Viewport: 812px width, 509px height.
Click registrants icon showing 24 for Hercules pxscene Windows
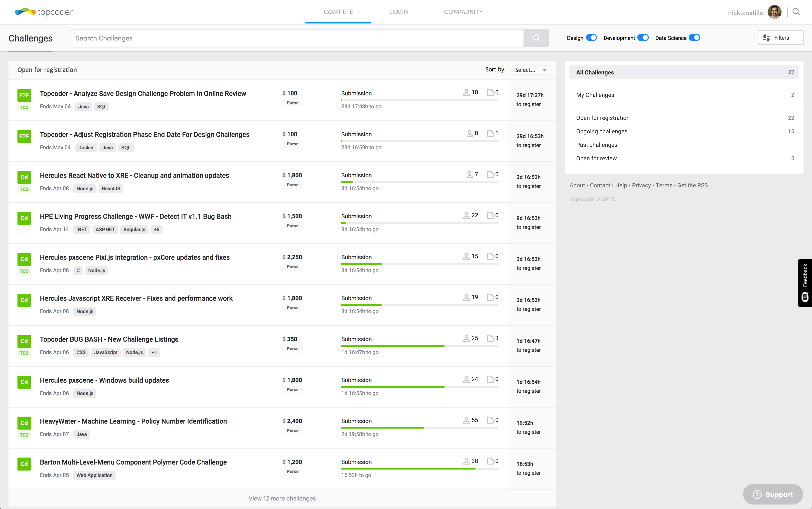(466, 379)
